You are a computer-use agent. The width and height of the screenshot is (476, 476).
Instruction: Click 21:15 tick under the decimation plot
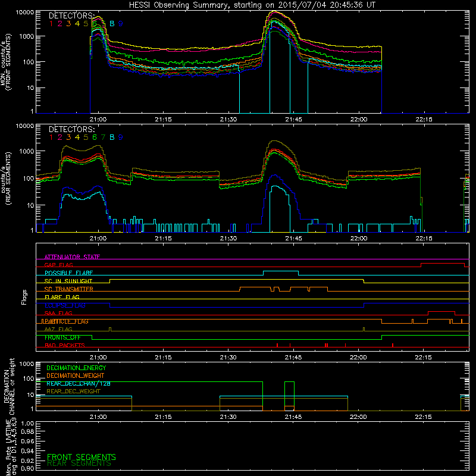[163, 417]
